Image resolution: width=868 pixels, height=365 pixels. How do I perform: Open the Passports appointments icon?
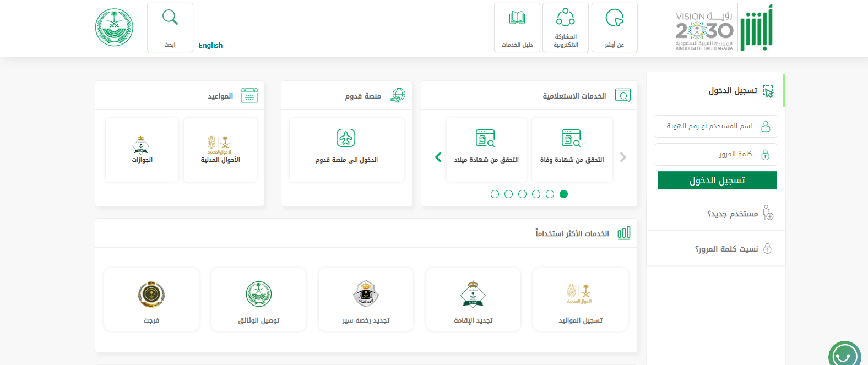point(142,144)
